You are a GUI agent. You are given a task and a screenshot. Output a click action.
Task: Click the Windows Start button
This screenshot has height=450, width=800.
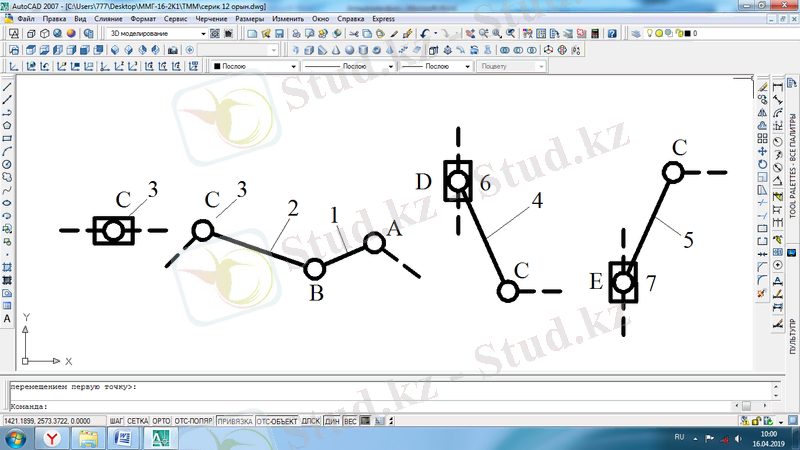pyautogui.click(x=15, y=439)
